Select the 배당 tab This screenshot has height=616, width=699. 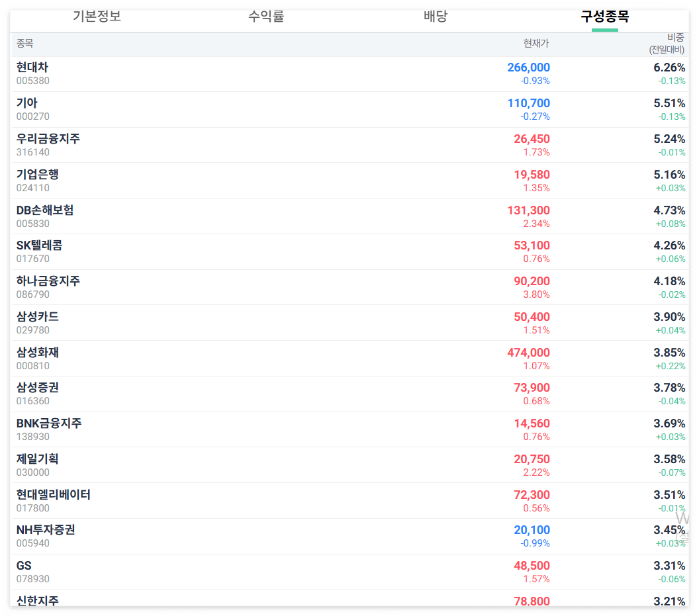pyautogui.click(x=436, y=17)
